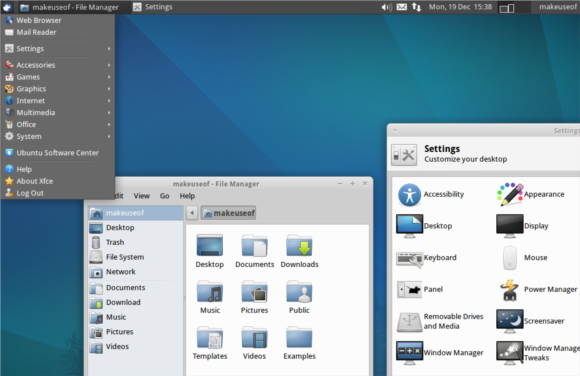Open Music folder in file pane

point(210,291)
